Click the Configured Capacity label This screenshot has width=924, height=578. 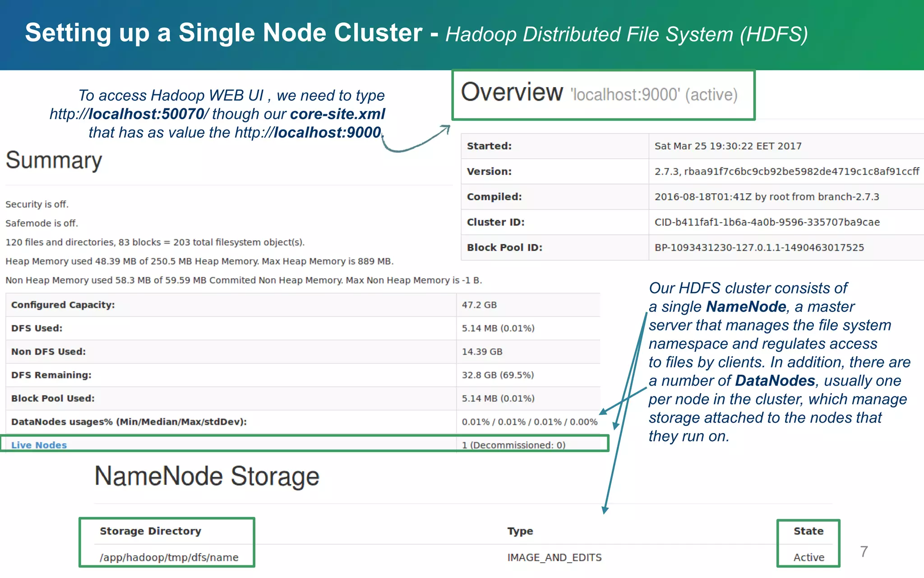(x=63, y=305)
